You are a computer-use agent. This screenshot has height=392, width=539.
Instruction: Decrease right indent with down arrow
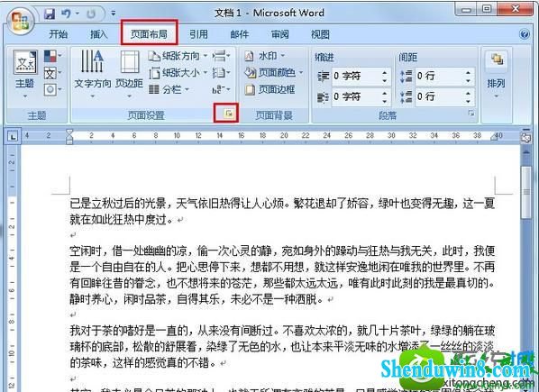click(x=385, y=101)
